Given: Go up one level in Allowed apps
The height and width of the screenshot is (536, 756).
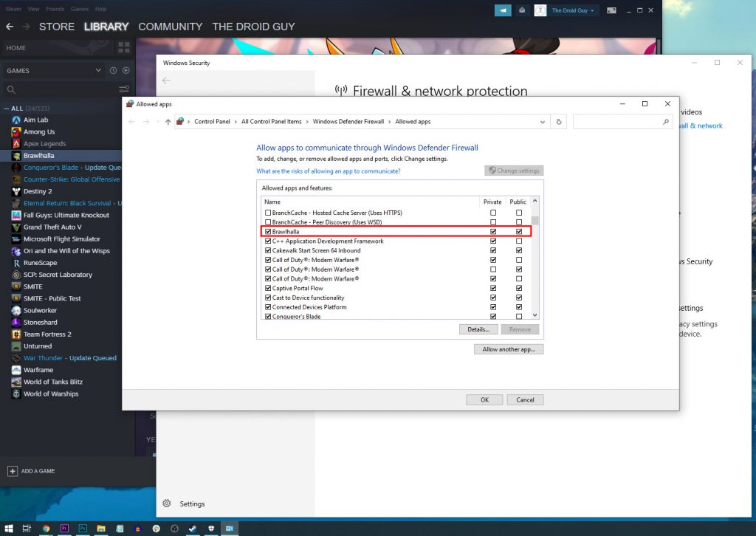Looking at the screenshot, I should click(168, 122).
